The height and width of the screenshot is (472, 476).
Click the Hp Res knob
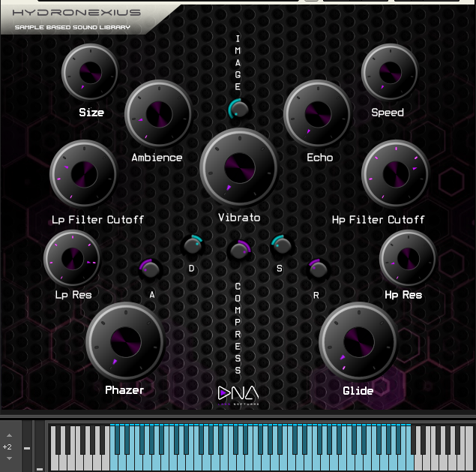[408, 258]
